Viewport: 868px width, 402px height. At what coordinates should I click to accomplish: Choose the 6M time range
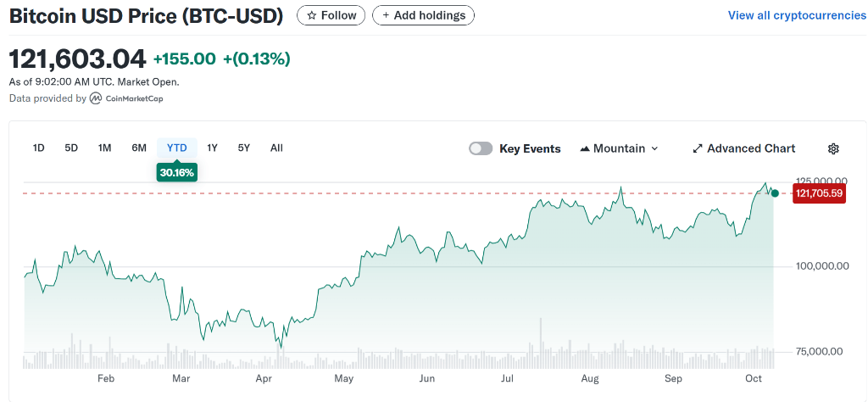139,148
